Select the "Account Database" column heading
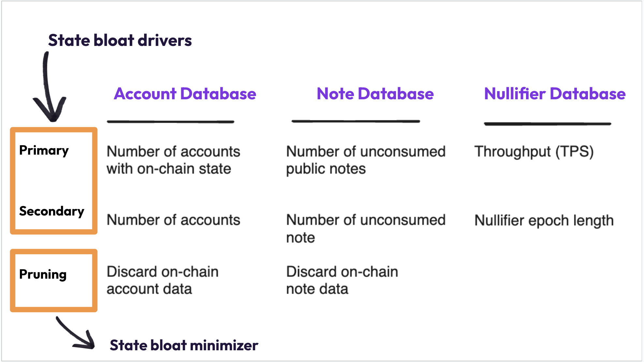Screen dimensions: 644x362 pyautogui.click(x=185, y=94)
